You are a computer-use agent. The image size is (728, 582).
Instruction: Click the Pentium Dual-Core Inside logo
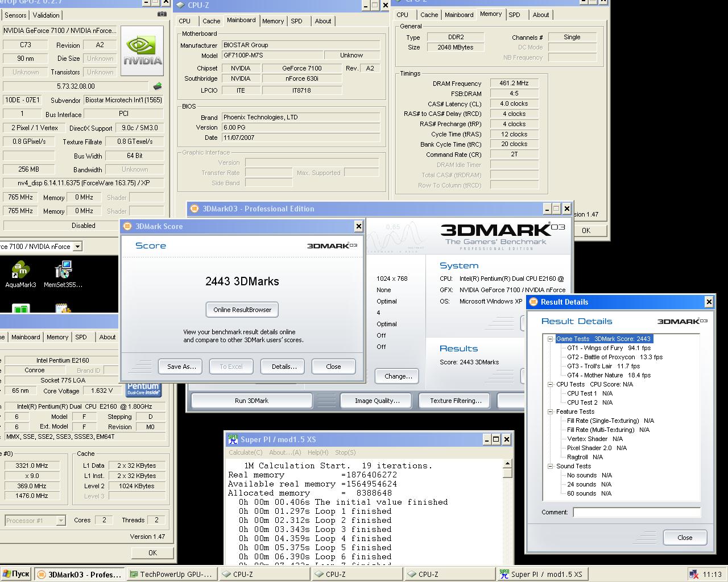tap(143, 390)
